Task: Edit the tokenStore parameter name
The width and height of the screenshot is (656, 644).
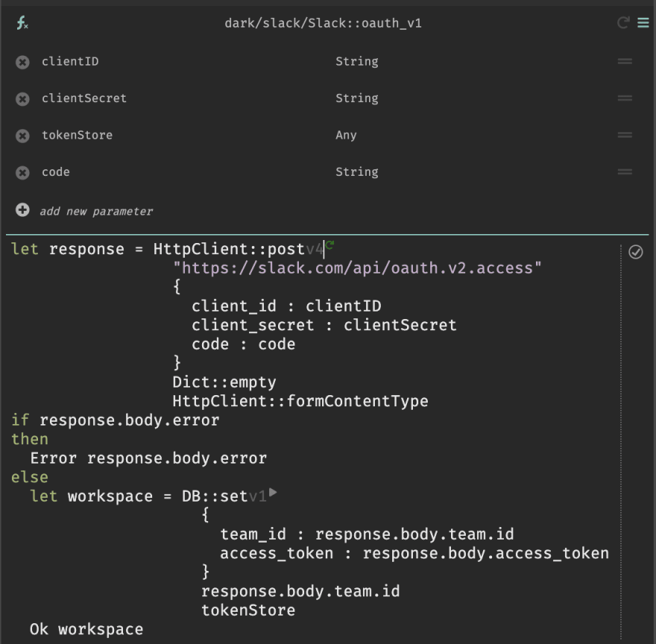Action: 77,135
